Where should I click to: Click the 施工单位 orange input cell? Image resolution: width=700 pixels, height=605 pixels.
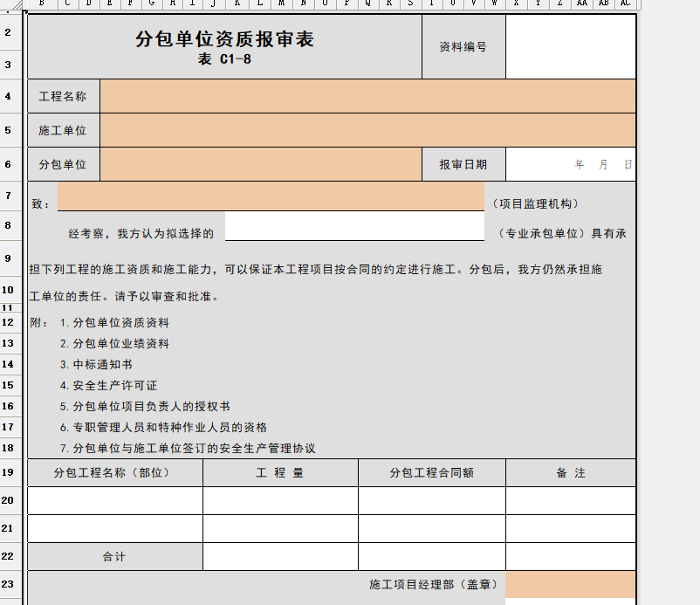[x=367, y=130]
